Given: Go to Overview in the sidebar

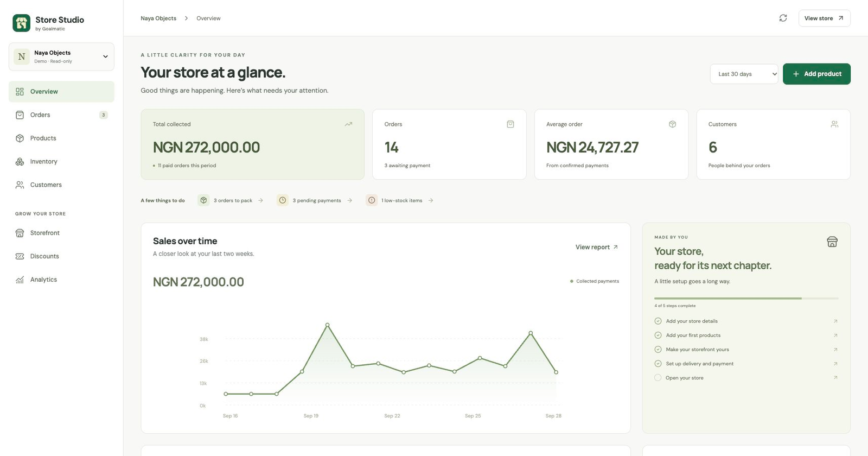Looking at the screenshot, I should click(x=61, y=92).
